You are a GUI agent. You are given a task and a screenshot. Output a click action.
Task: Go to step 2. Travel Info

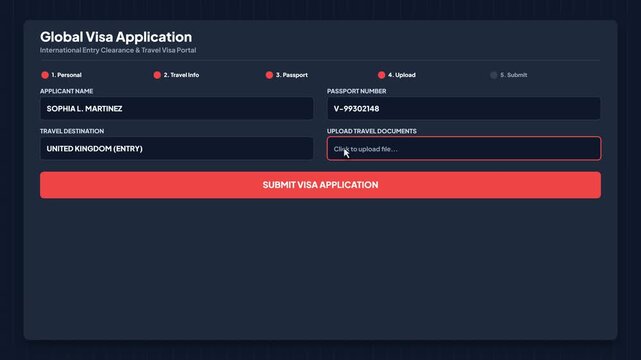tap(176, 75)
